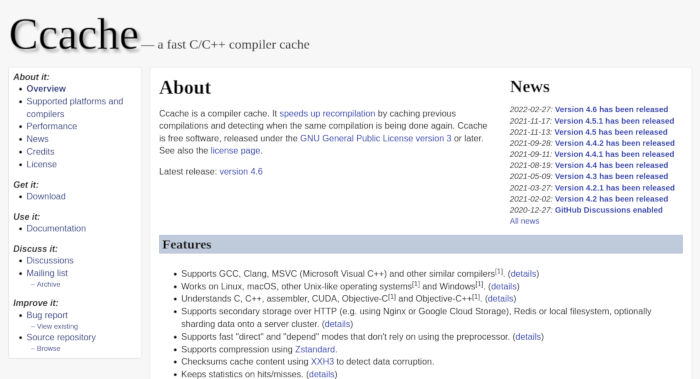Open the Discussions link
The height and width of the screenshot is (379, 700).
click(x=50, y=260)
